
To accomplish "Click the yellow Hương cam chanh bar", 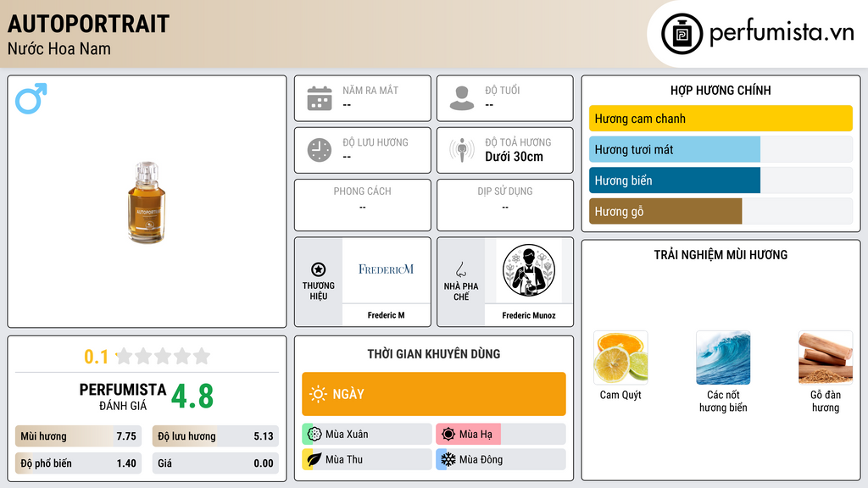I will pos(721,119).
